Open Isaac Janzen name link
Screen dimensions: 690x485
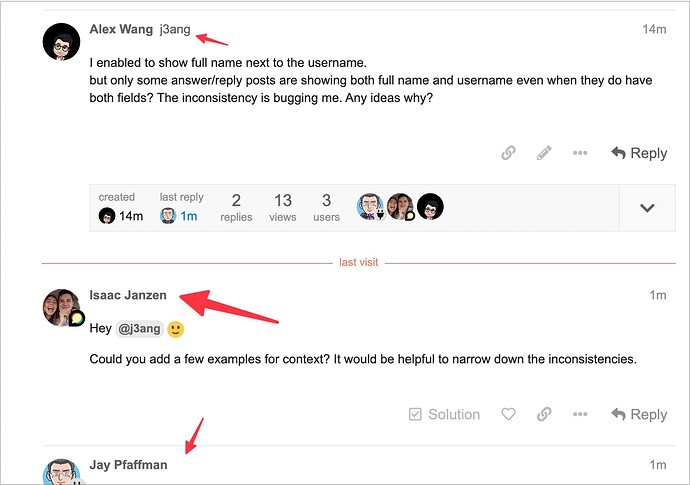click(128, 295)
